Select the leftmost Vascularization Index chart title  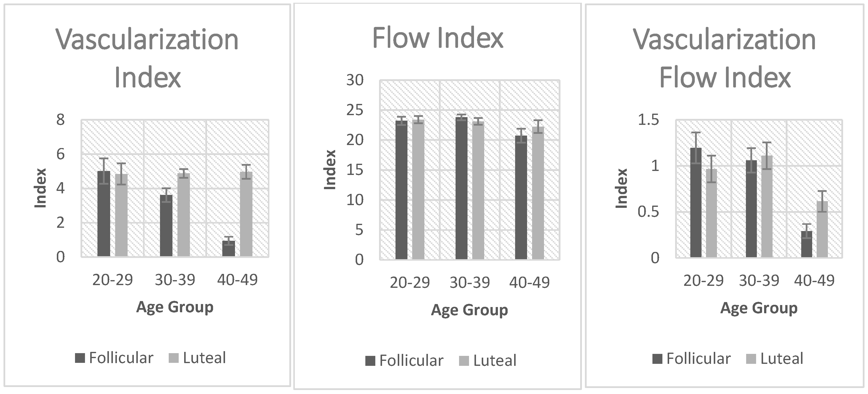click(x=147, y=59)
